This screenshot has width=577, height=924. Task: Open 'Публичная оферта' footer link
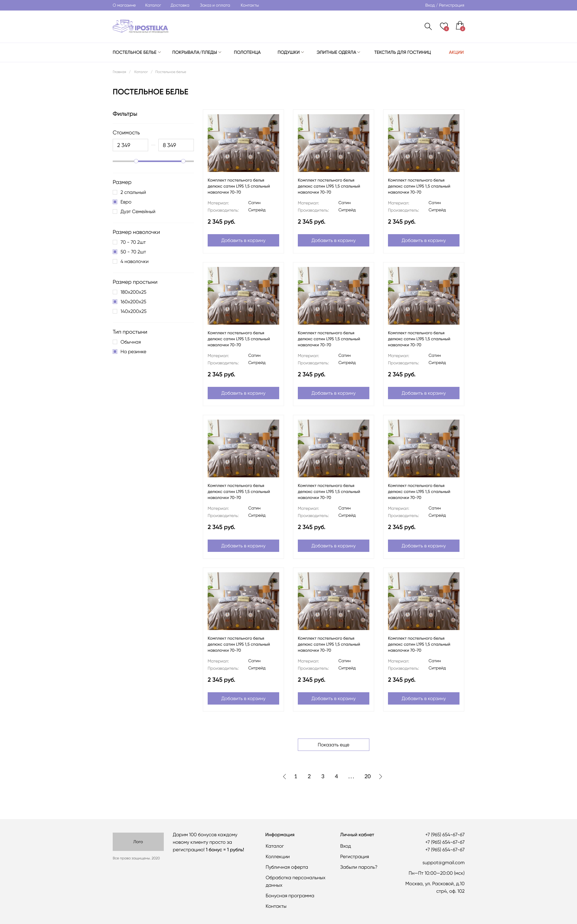(x=287, y=867)
